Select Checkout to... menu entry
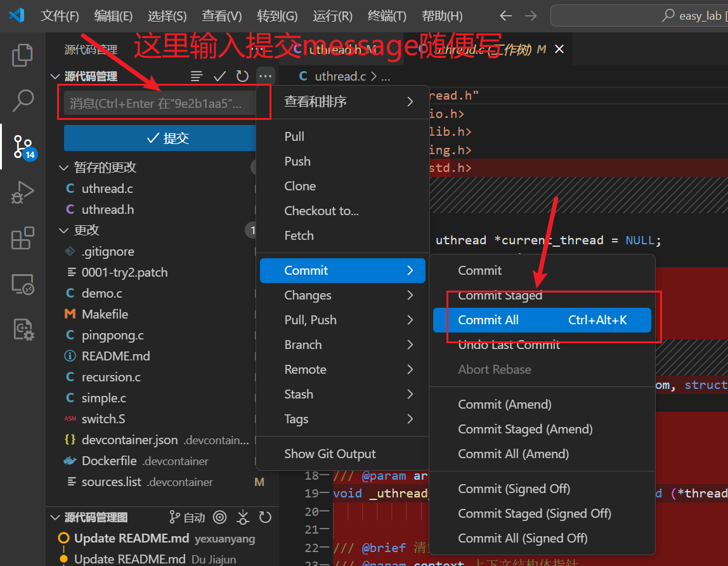The height and width of the screenshot is (566, 728). pyautogui.click(x=342, y=211)
